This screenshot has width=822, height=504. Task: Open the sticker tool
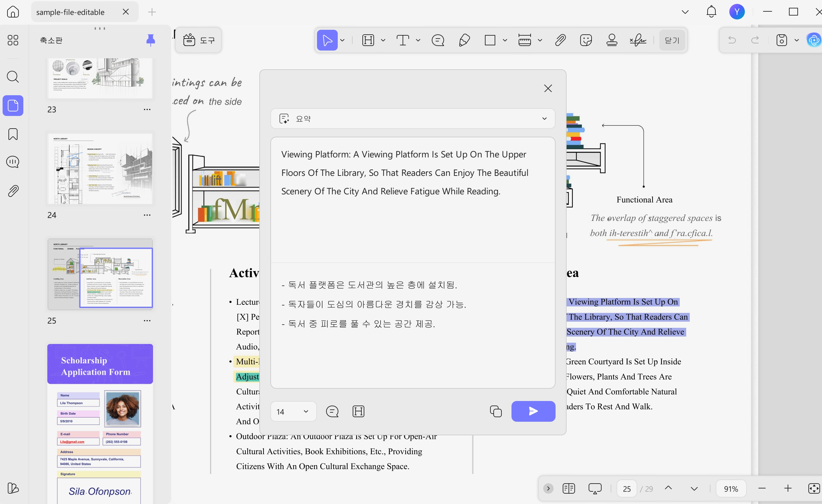click(x=586, y=40)
